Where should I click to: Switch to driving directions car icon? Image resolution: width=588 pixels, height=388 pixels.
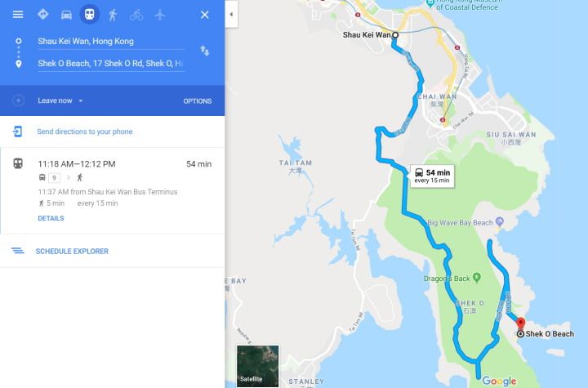click(x=66, y=15)
